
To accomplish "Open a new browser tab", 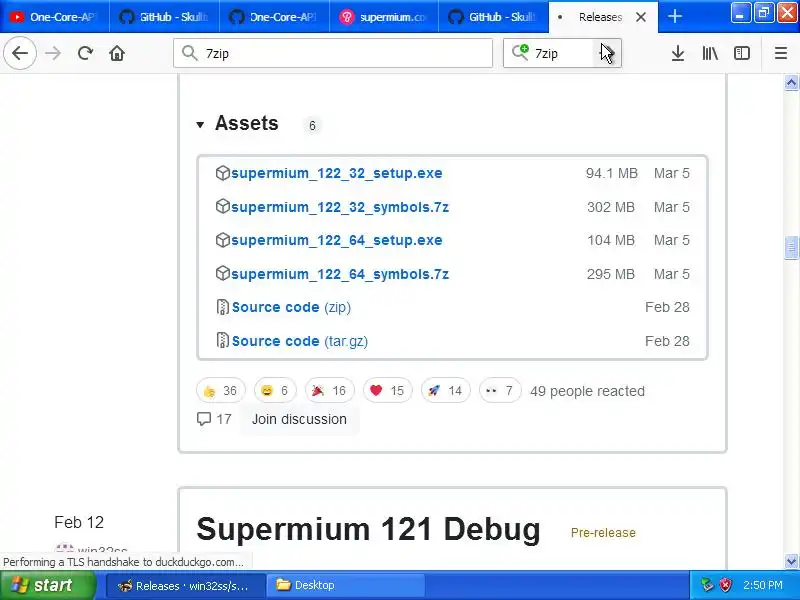I will pyautogui.click(x=674, y=16).
